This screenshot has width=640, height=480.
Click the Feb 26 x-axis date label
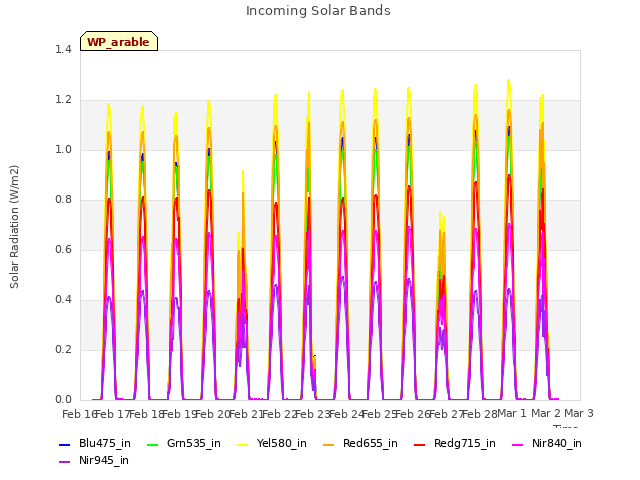point(413,414)
